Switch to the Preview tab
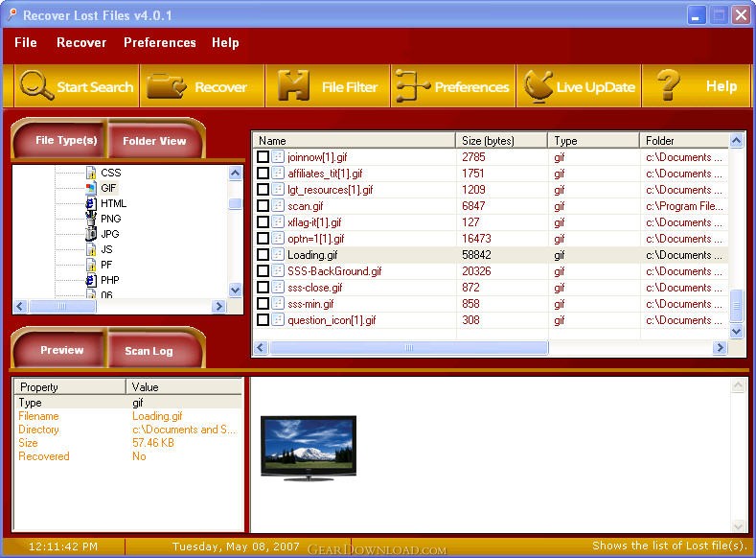 [x=61, y=350]
